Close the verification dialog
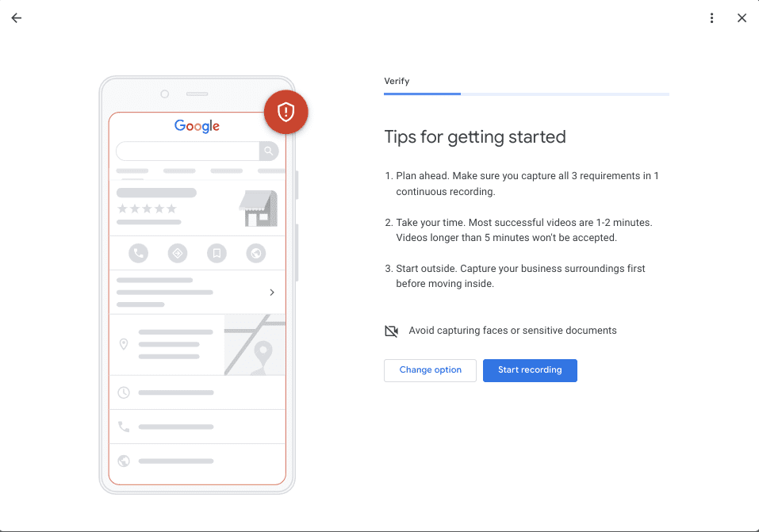759x532 pixels. [x=742, y=18]
